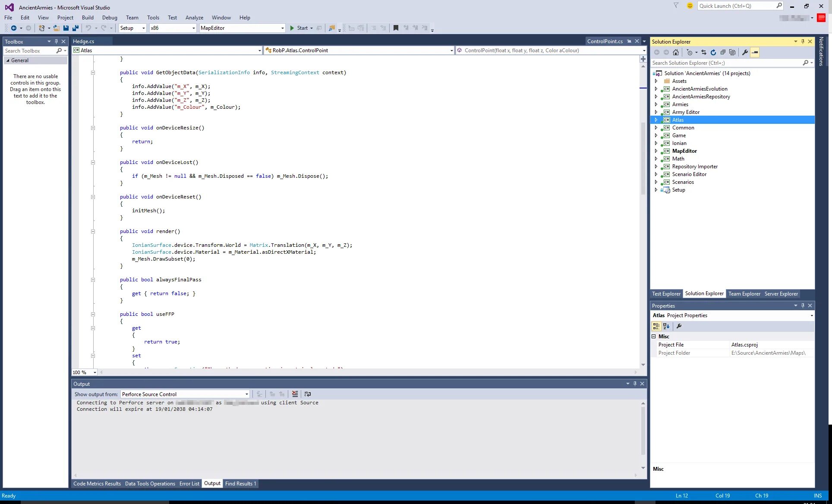Expand the MapEditor project node
This screenshot has height=504, width=832.
(x=656, y=151)
